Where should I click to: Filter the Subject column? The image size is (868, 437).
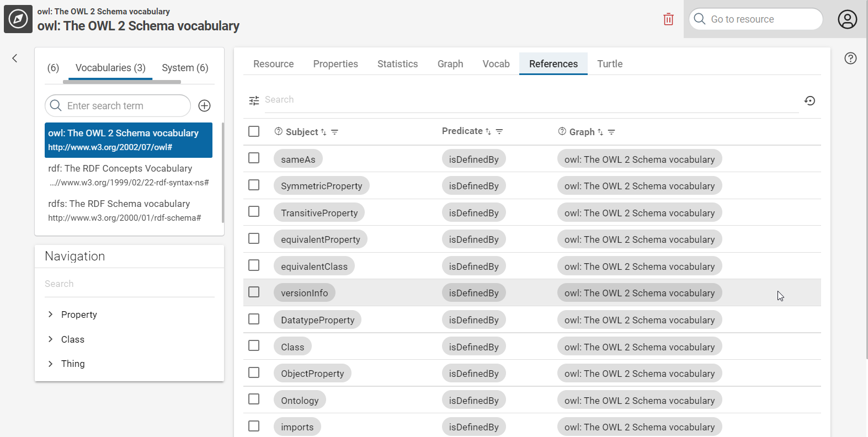coord(334,132)
